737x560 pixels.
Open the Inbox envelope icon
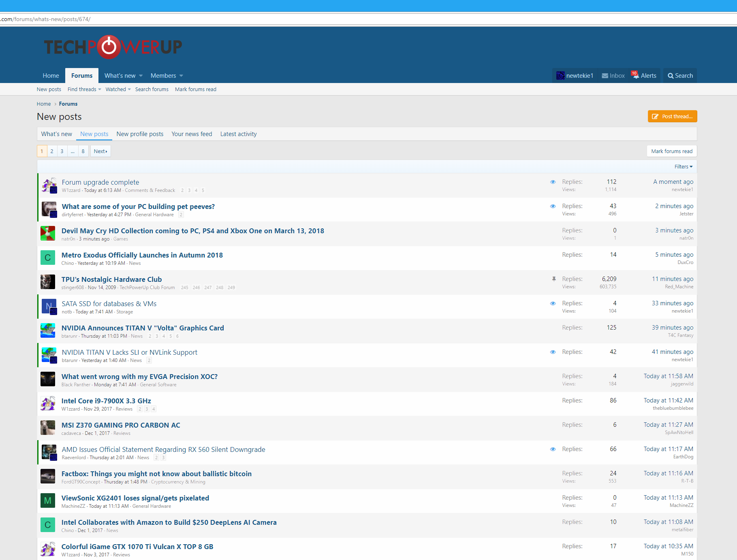pyautogui.click(x=605, y=75)
